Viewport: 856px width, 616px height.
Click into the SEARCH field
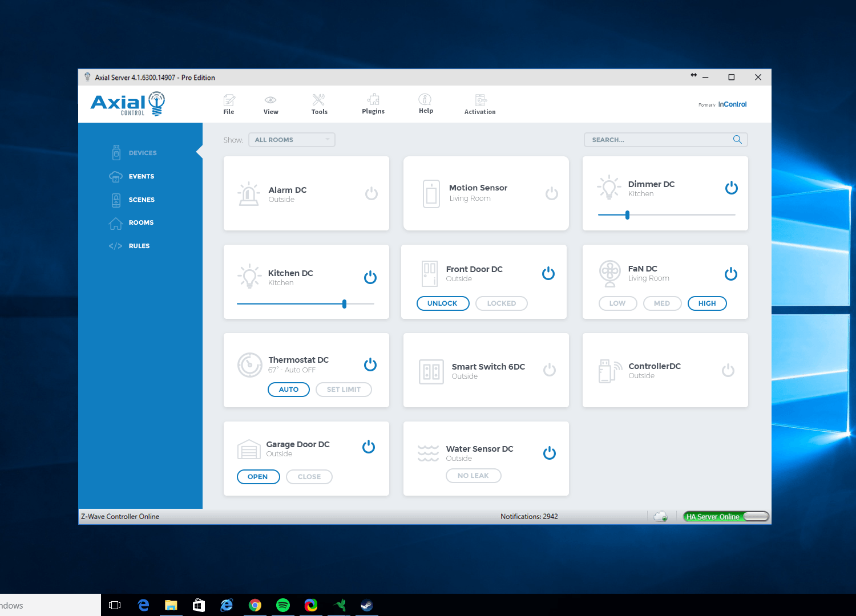(665, 140)
